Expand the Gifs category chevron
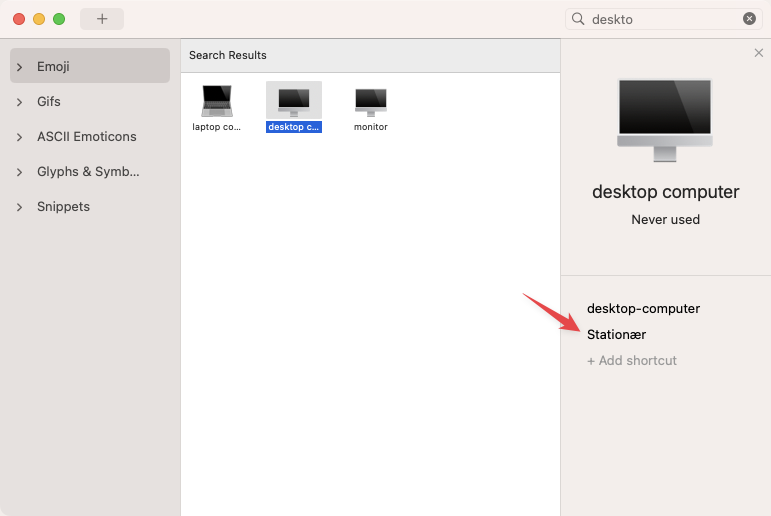Viewport: 771px width, 516px height. click(20, 102)
